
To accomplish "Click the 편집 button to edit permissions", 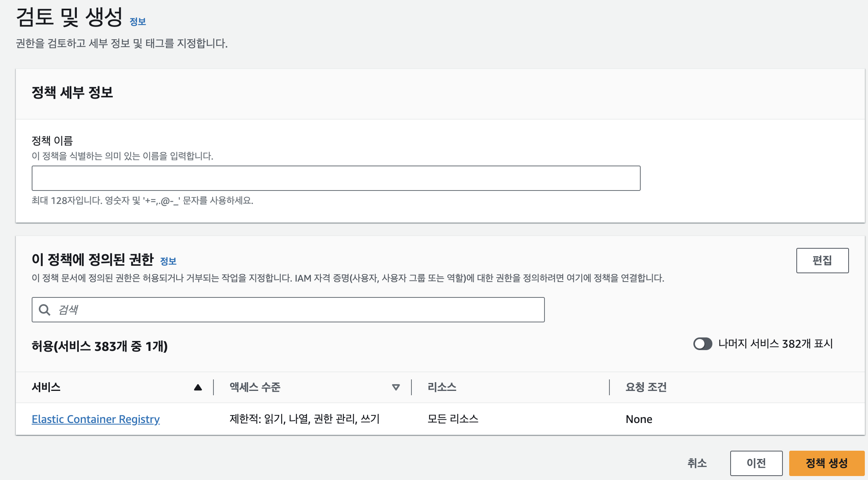I will (x=822, y=260).
